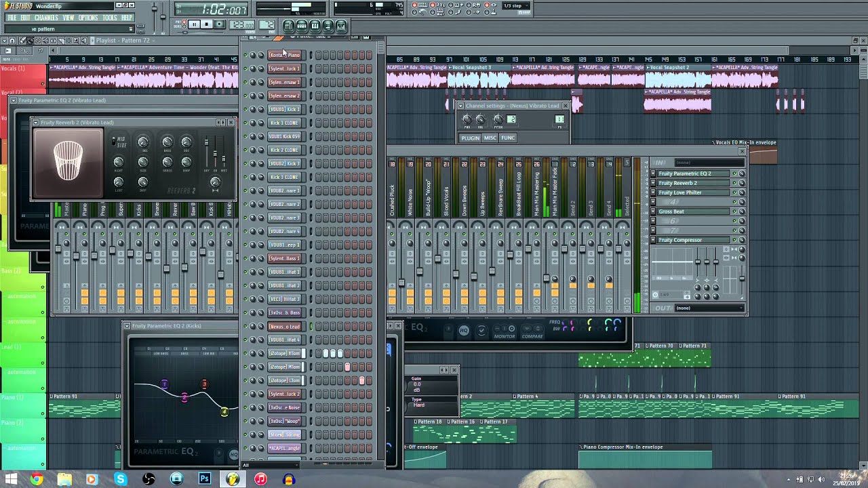The height and width of the screenshot is (488, 868).
Task: Open mixer OUT (none) output dropdown
Action: pyautogui.click(x=710, y=308)
